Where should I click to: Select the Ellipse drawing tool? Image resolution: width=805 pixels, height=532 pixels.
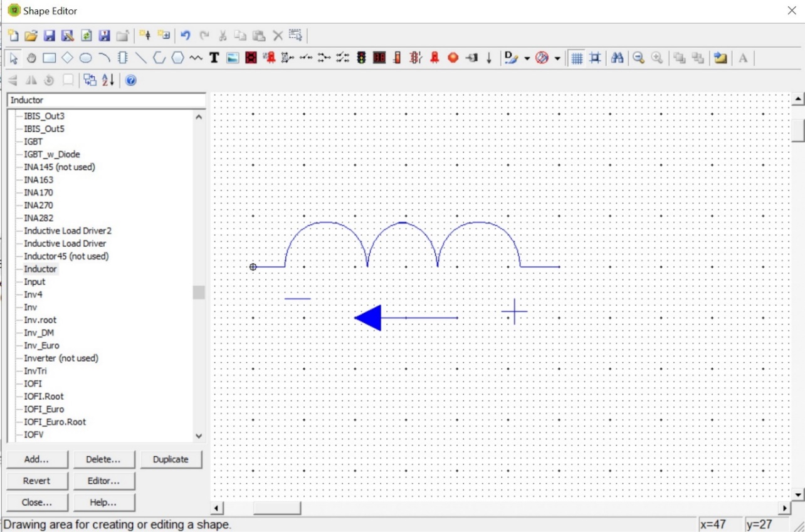click(86, 58)
